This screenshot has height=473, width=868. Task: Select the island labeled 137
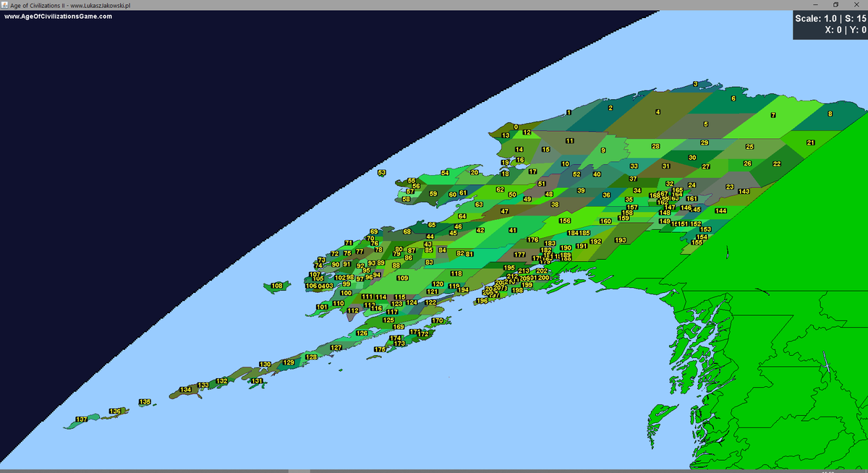click(82, 419)
